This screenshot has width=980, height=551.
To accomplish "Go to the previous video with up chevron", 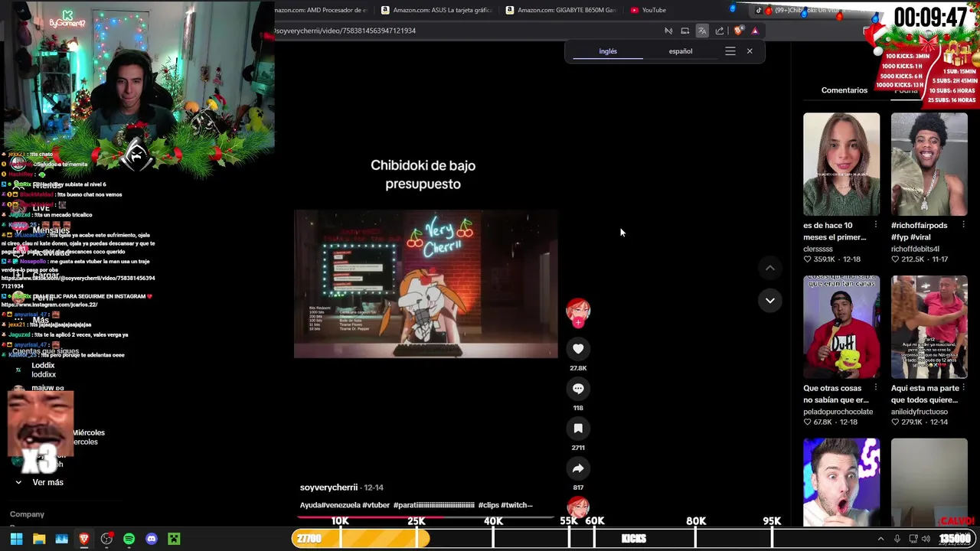I will 770,268.
